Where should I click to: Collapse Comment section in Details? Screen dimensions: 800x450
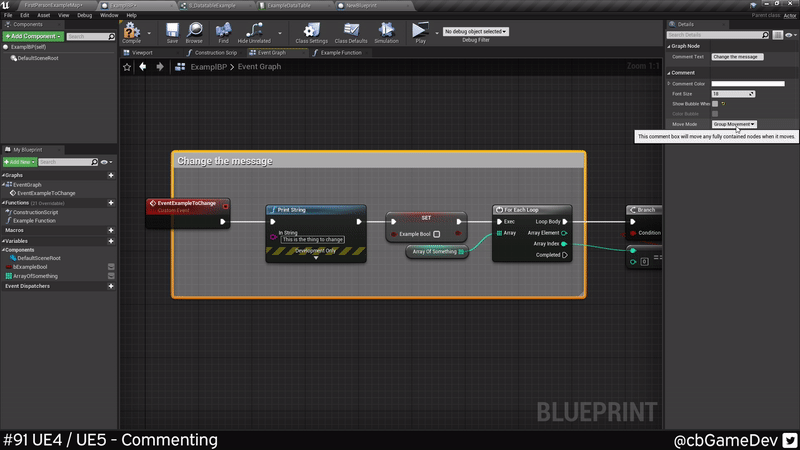[669, 73]
